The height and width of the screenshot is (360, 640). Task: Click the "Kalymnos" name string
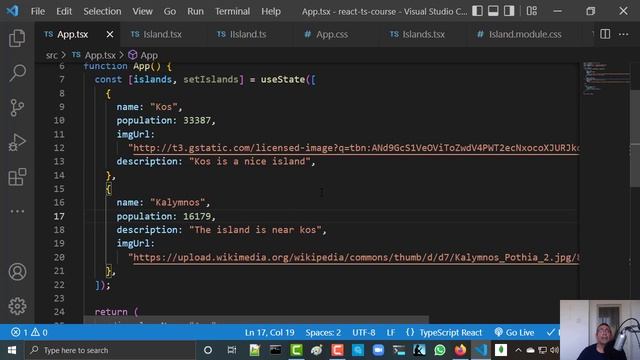[x=178, y=202]
